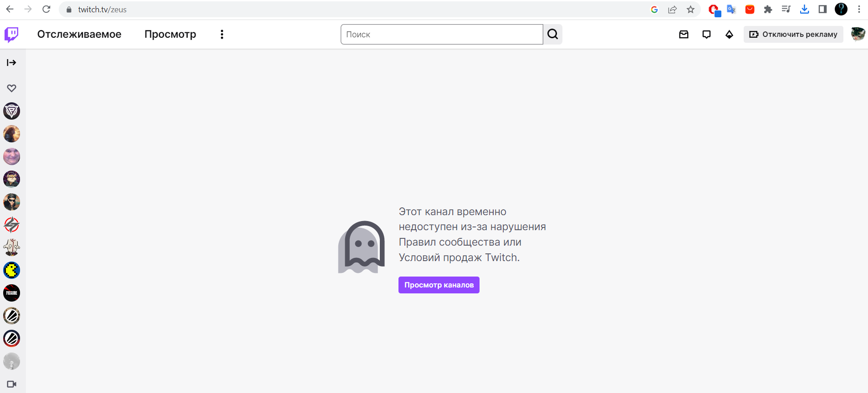Viewport: 868px width, 393px height.
Task: Focus the Поиск search field
Action: [x=442, y=34]
